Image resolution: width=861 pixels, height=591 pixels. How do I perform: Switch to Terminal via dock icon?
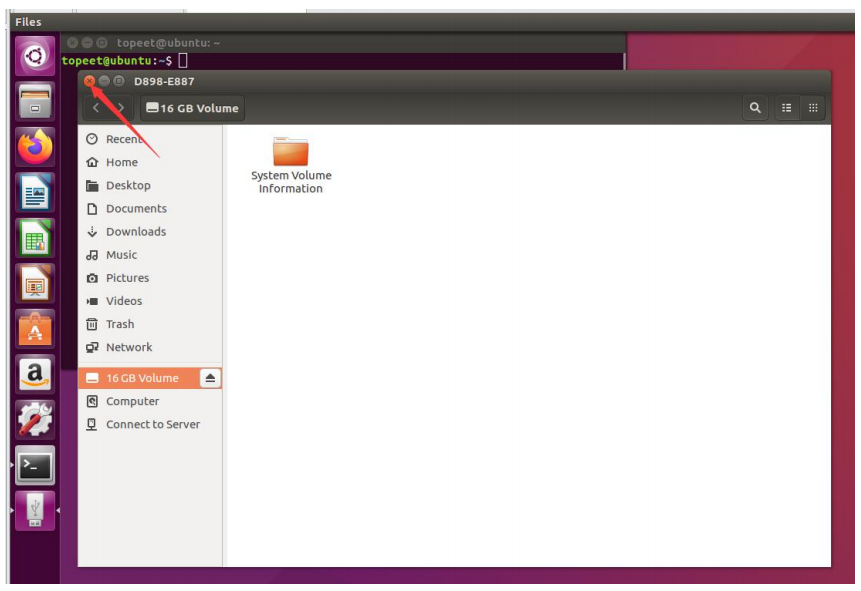(x=35, y=466)
